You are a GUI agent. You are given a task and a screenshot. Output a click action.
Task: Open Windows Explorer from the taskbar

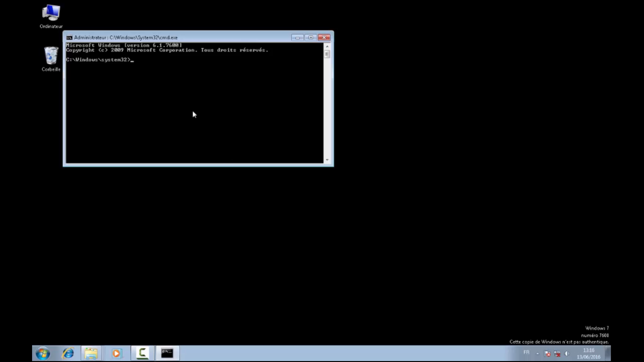coord(91,353)
